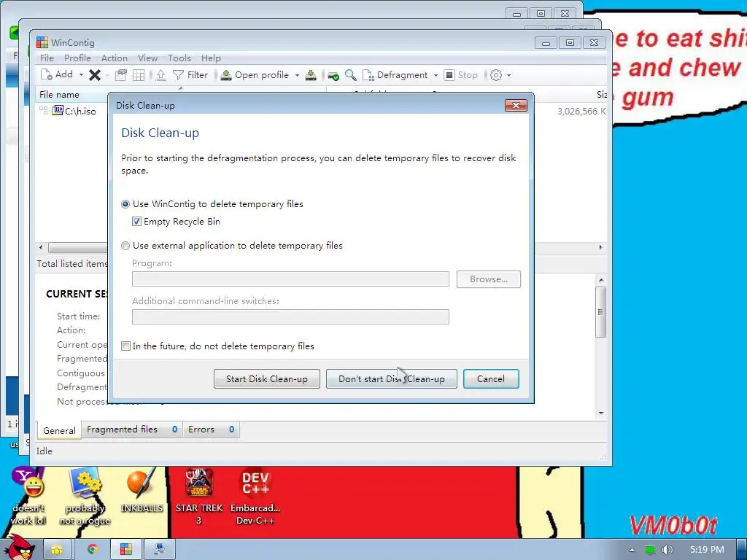Open the File menu
The height and width of the screenshot is (560, 747).
point(47,58)
